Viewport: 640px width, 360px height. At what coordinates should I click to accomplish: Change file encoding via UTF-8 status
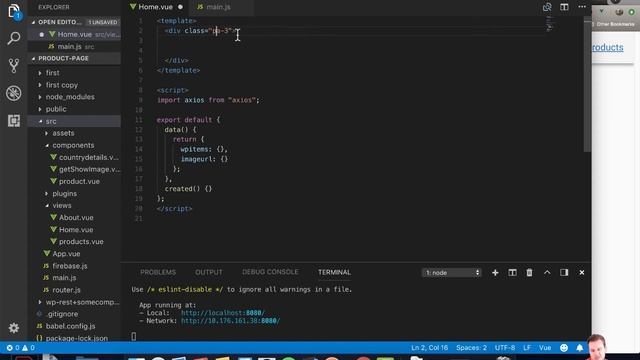tap(505, 348)
